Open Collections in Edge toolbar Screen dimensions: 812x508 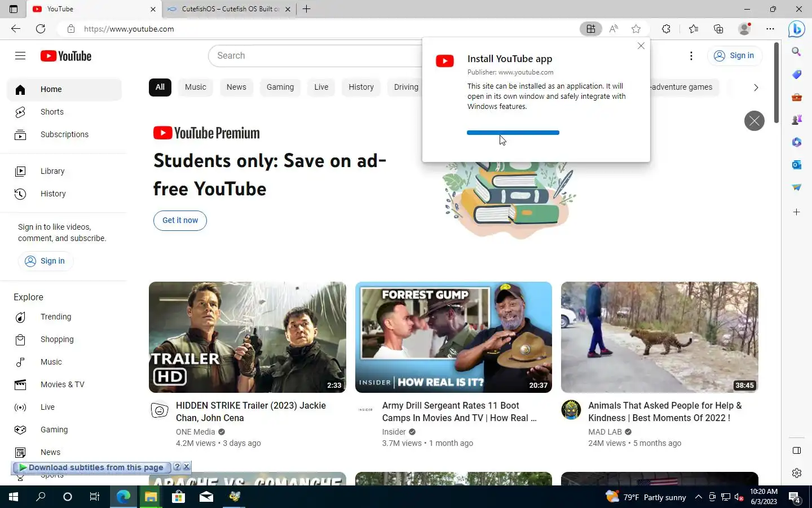718,29
